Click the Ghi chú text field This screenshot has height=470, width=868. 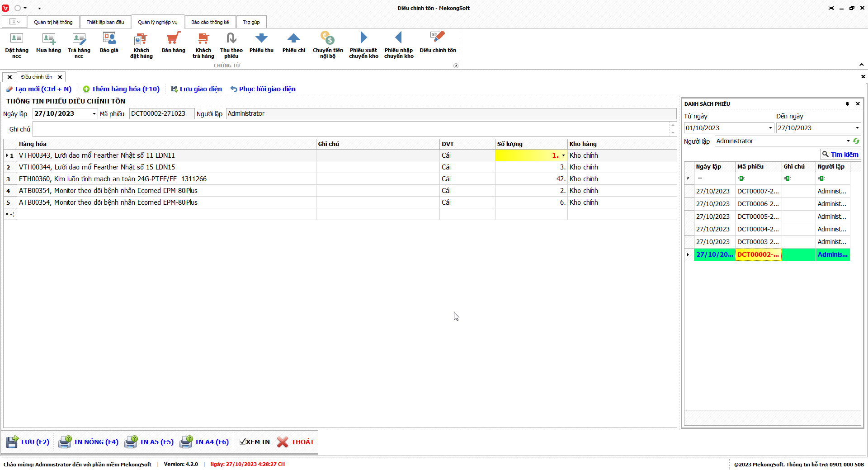tap(350, 129)
